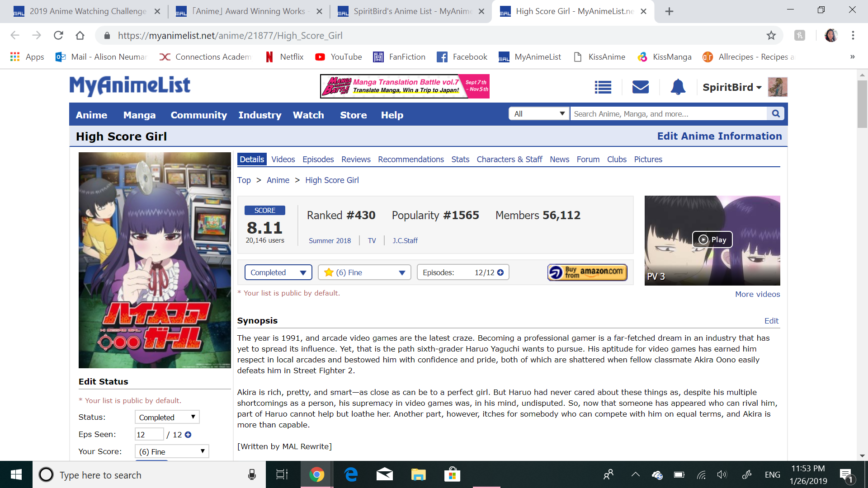Image resolution: width=868 pixels, height=488 pixels.
Task: Click Edit Anime Information link
Action: pyautogui.click(x=719, y=136)
